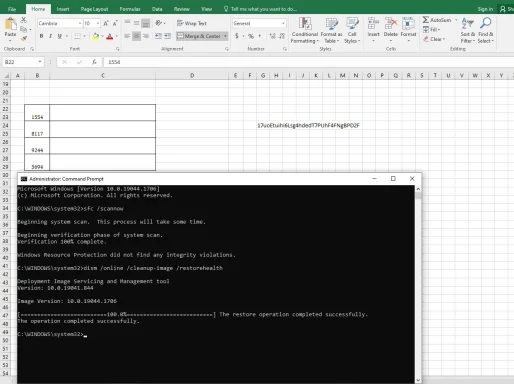The width and height of the screenshot is (514, 384).
Task: Apply Accounting dollar number format
Action: (237, 36)
